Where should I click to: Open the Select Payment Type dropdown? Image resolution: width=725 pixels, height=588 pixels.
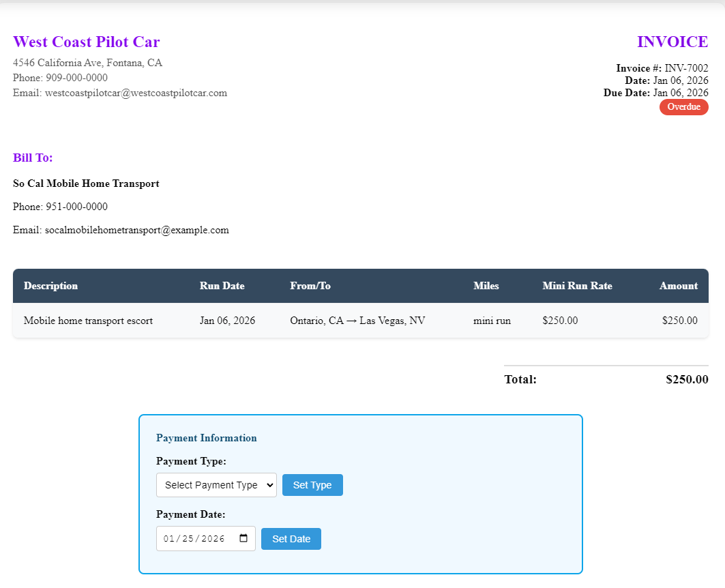coord(216,485)
